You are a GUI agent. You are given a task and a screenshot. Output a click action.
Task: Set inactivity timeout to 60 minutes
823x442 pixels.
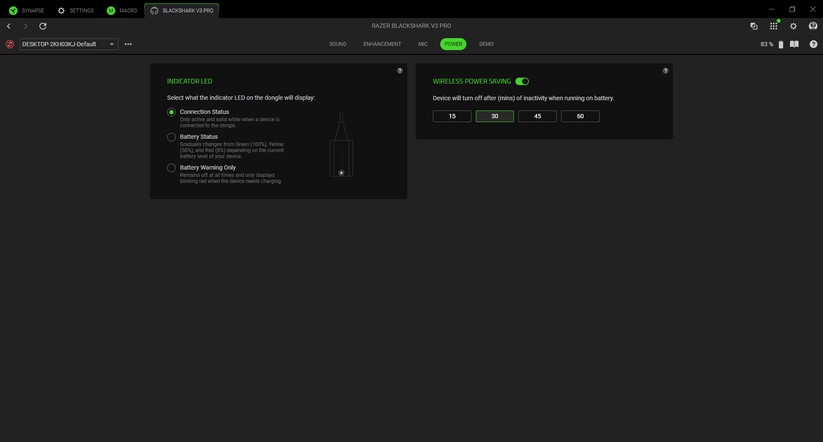click(580, 116)
